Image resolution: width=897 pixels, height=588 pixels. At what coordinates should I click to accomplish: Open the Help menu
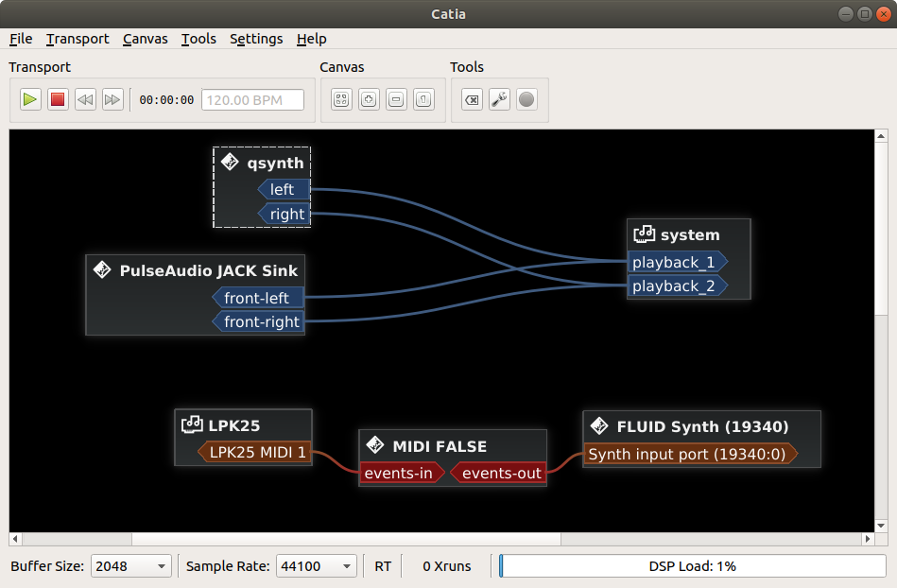(311, 39)
